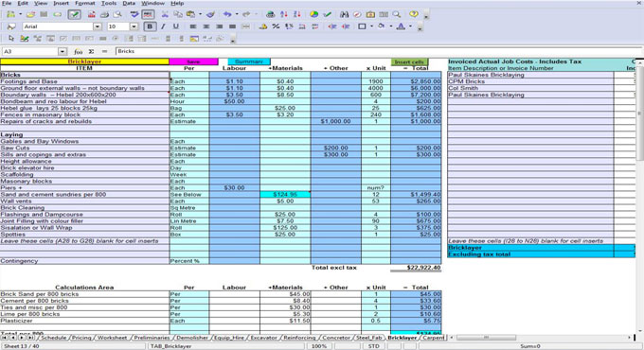Click the Copy icon

[177, 14]
